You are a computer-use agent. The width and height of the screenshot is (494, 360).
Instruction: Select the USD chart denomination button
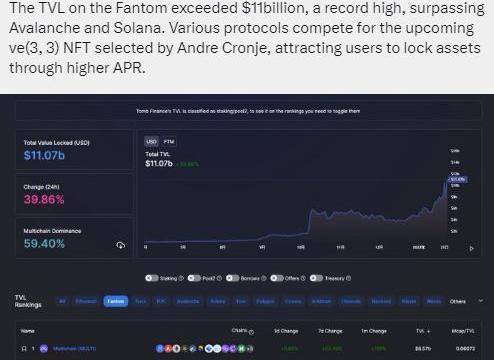(151, 142)
